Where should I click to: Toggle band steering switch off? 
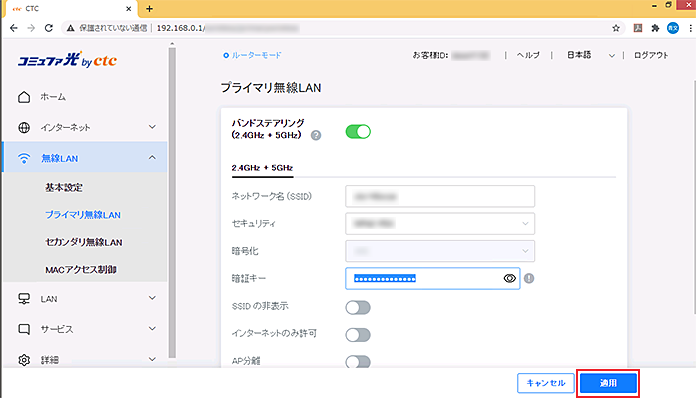tap(358, 132)
